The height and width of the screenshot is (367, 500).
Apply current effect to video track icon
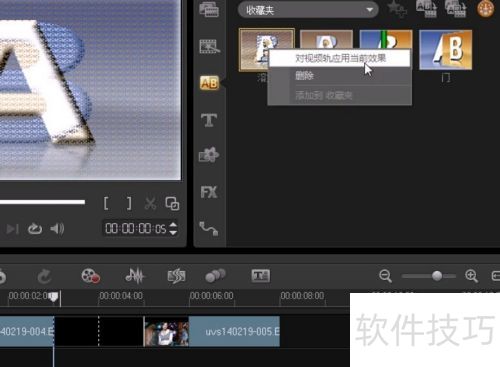(427, 9)
